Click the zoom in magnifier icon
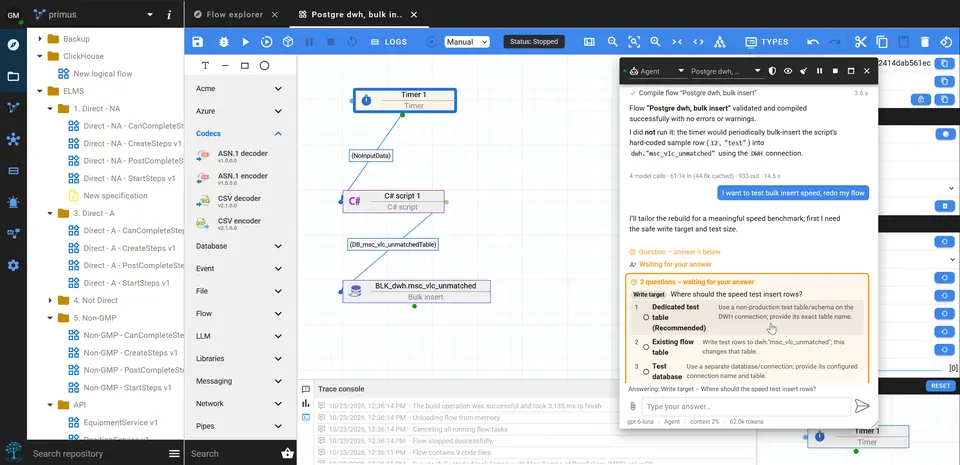Screen dimensions: 960x465 tap(655, 42)
